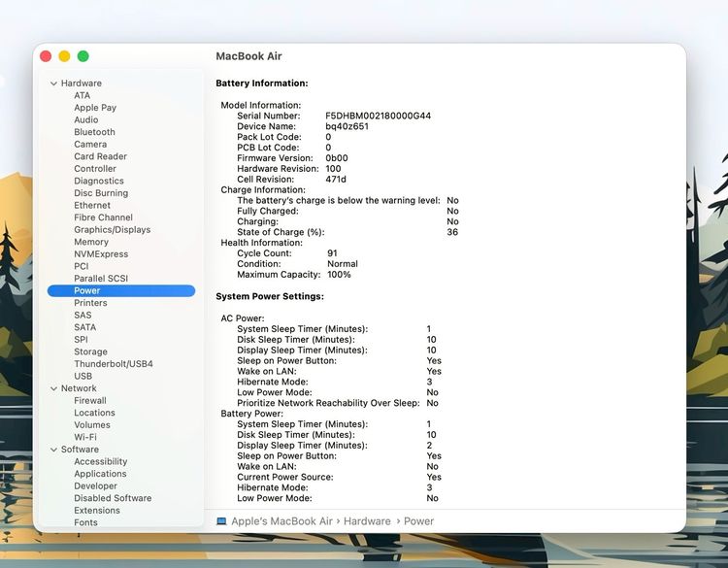Open the SPI entry

(x=81, y=340)
